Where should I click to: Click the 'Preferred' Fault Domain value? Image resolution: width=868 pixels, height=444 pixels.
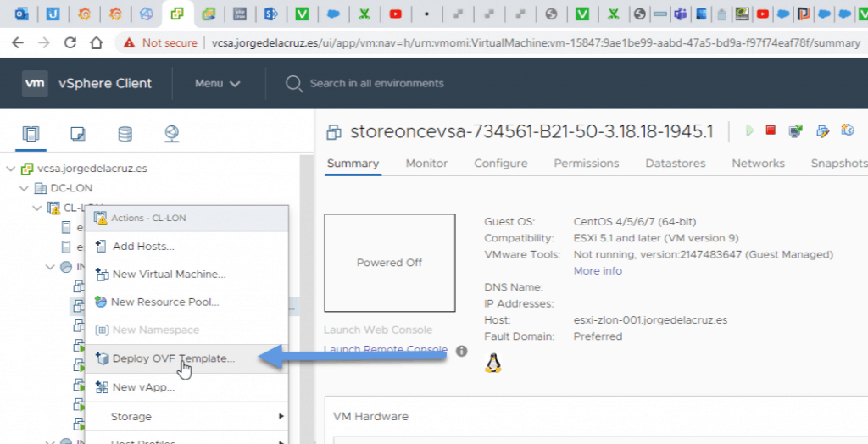(x=598, y=336)
